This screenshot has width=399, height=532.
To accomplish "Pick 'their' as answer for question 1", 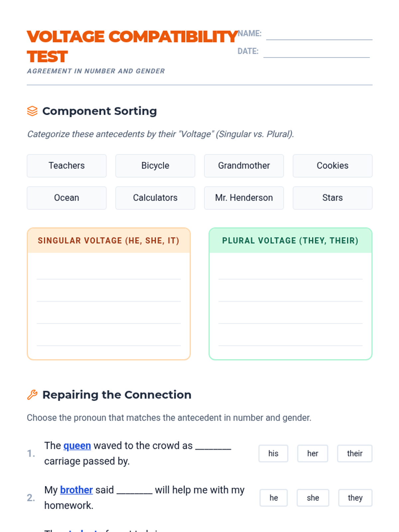I will (x=354, y=454).
